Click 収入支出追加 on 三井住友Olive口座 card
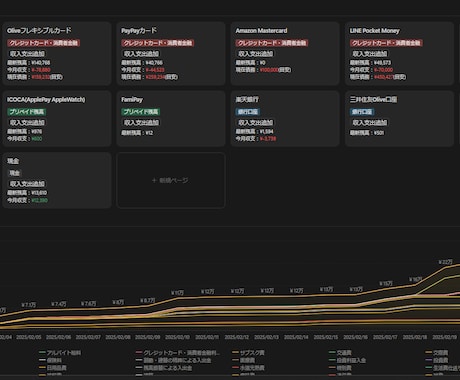The width and height of the screenshot is (460, 380). click(370, 122)
